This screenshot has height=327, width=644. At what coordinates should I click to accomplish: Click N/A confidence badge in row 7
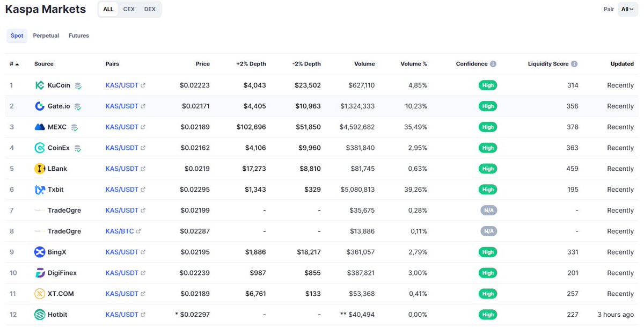point(488,210)
